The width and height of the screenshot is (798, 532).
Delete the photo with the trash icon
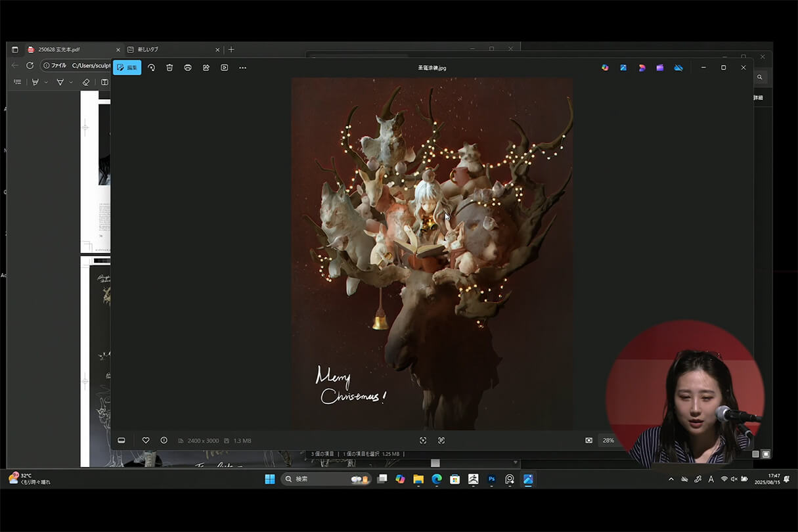pyautogui.click(x=169, y=68)
